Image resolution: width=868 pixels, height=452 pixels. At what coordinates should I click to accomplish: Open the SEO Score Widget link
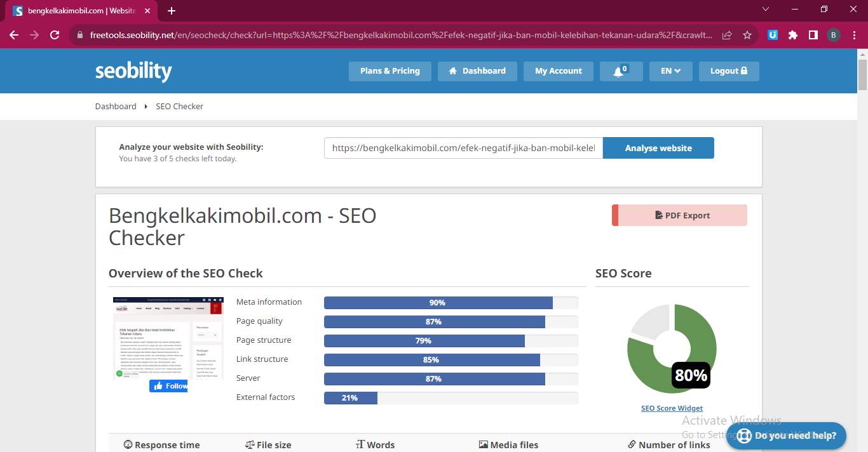click(672, 408)
